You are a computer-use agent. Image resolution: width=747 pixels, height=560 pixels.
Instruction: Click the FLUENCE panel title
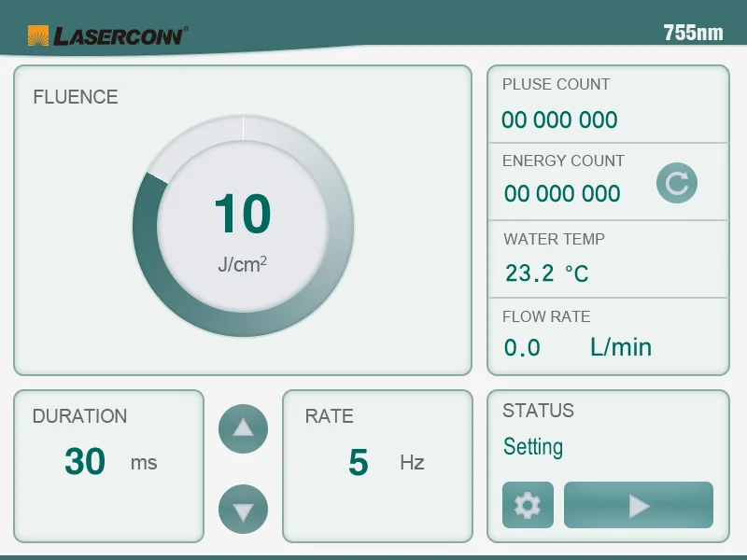76,97
